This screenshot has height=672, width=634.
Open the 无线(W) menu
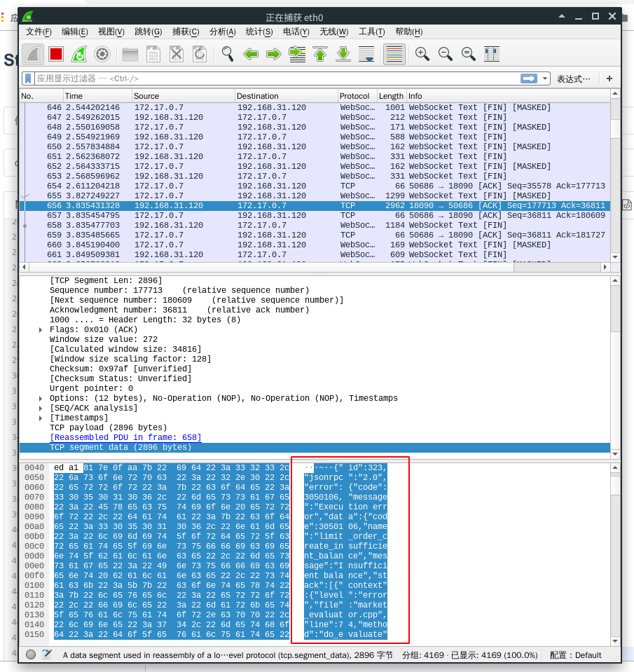(333, 32)
